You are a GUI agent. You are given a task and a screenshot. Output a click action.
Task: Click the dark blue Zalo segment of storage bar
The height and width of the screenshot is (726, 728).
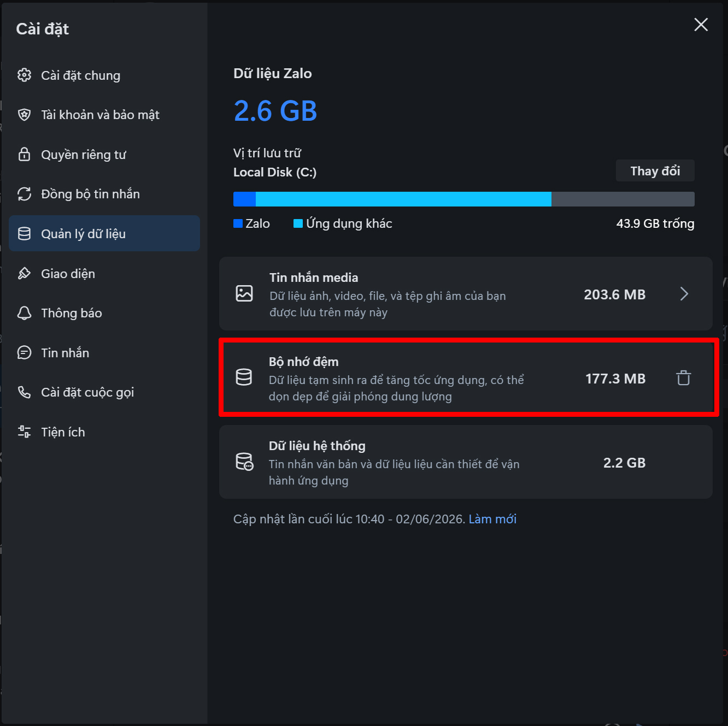click(x=244, y=199)
